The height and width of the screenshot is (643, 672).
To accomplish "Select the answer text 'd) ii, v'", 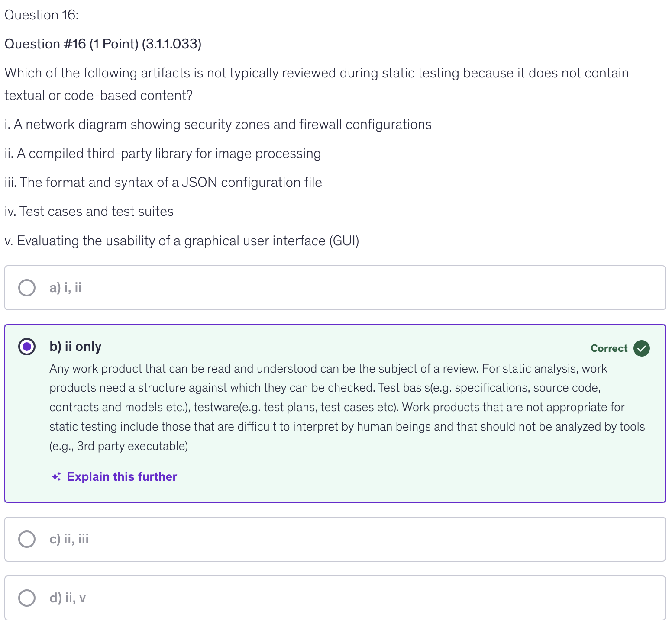I will tap(68, 598).
